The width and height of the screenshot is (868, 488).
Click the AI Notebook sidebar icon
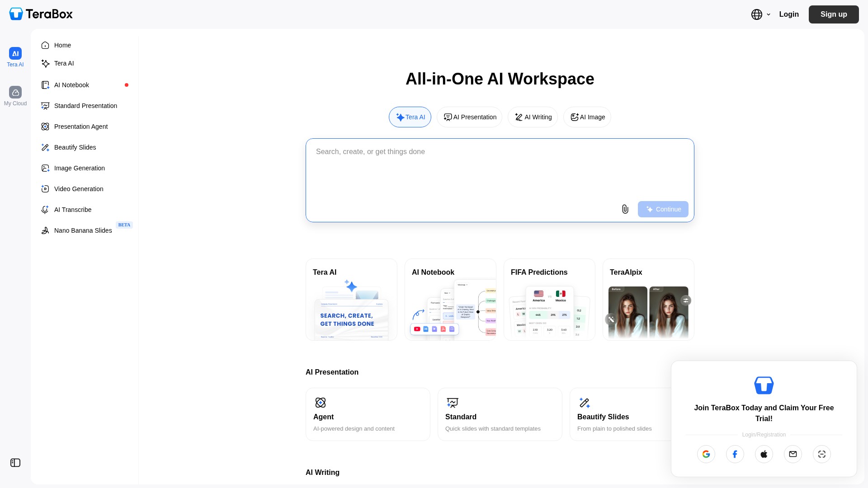pyautogui.click(x=45, y=85)
